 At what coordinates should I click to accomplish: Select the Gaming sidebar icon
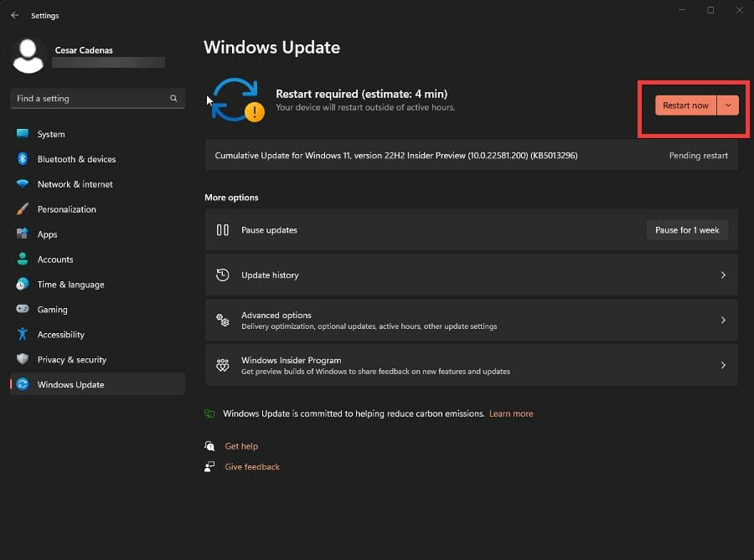click(23, 309)
